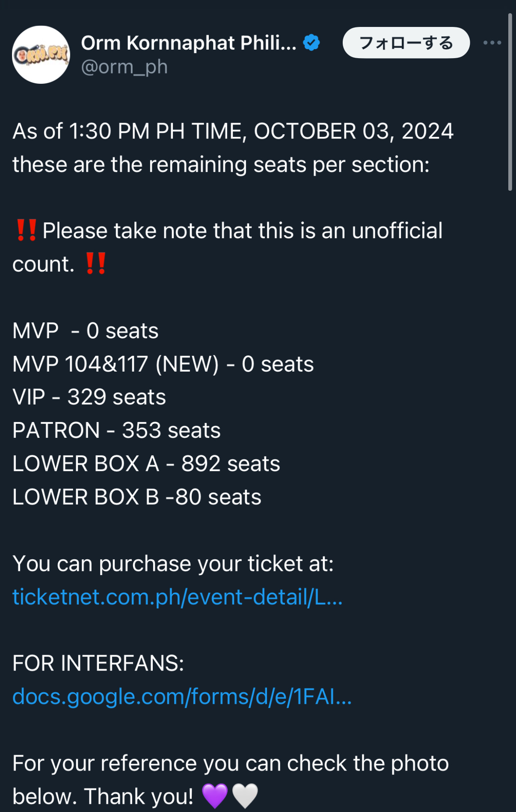Open the three-dot more options menu
The height and width of the screenshot is (812, 516).
click(492, 43)
